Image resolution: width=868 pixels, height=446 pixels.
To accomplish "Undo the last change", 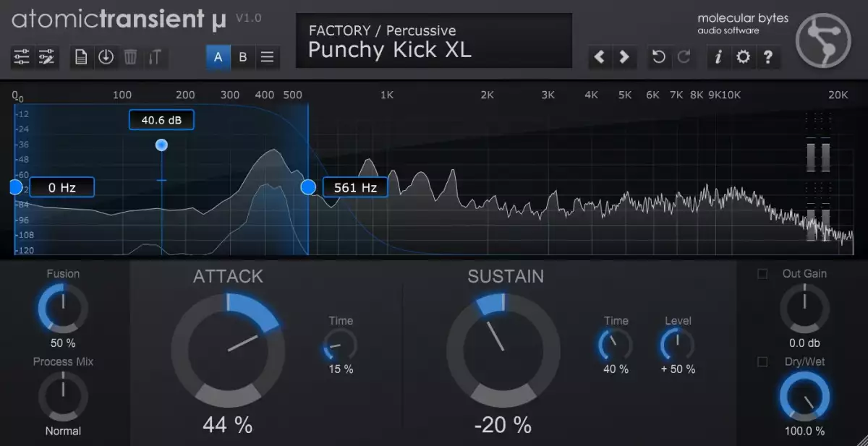I will (658, 57).
